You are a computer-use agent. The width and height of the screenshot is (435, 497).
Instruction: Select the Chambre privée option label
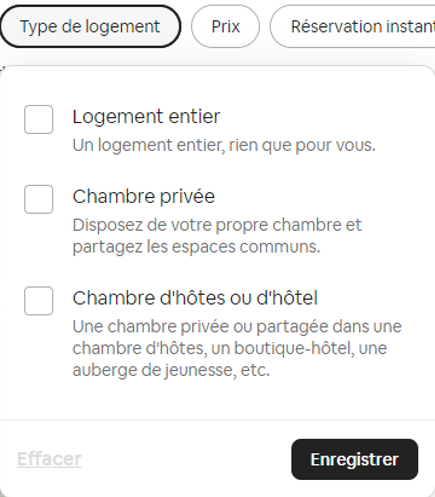tap(144, 196)
